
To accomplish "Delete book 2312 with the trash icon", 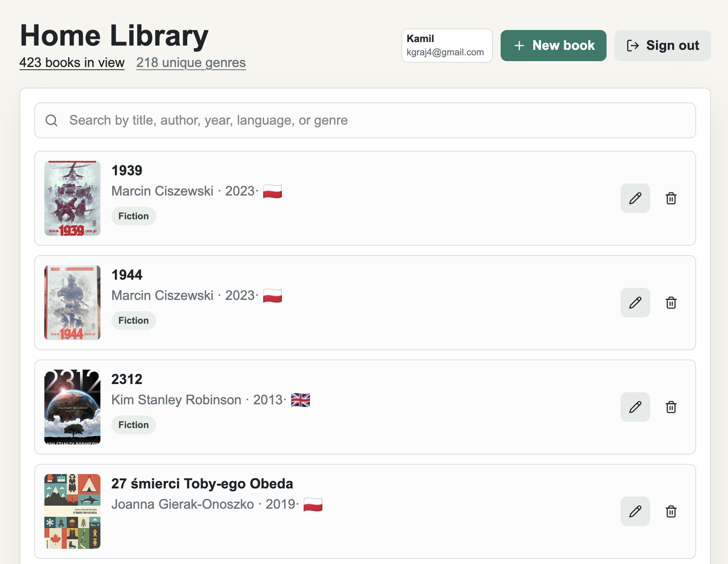I will (671, 407).
